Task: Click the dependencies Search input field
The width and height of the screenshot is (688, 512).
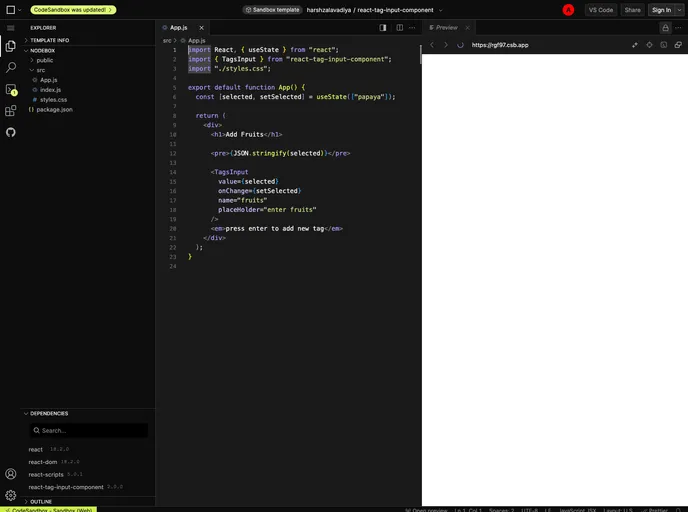Action: click(90, 430)
